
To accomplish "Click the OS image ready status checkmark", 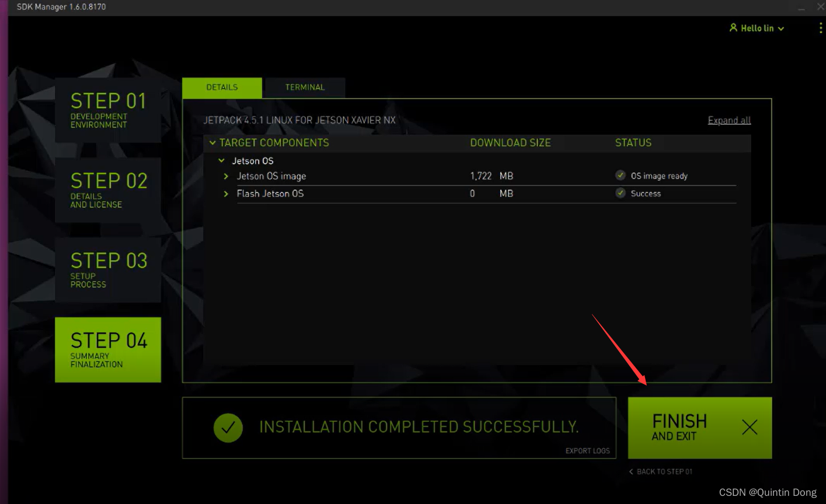I will [621, 175].
